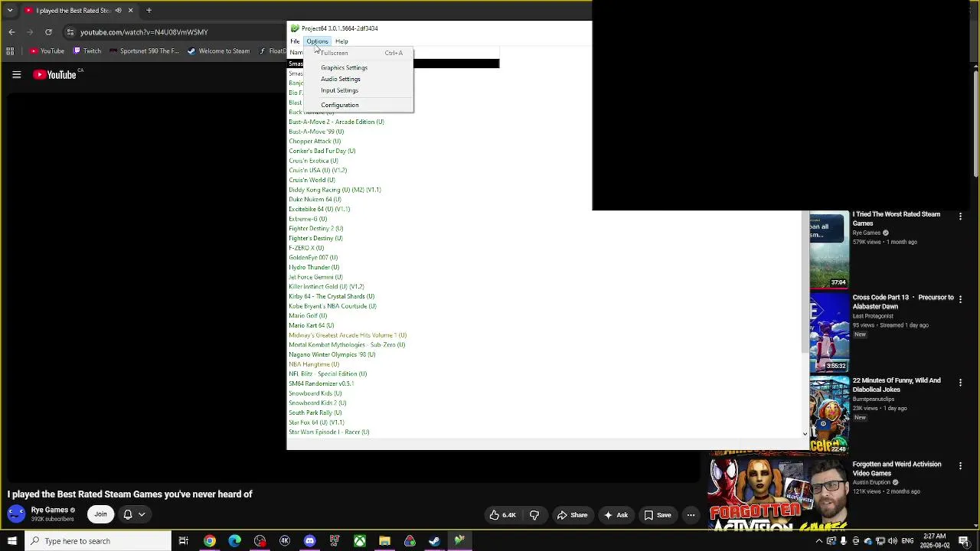Open more actions ellipsis below video

pyautogui.click(x=691, y=515)
